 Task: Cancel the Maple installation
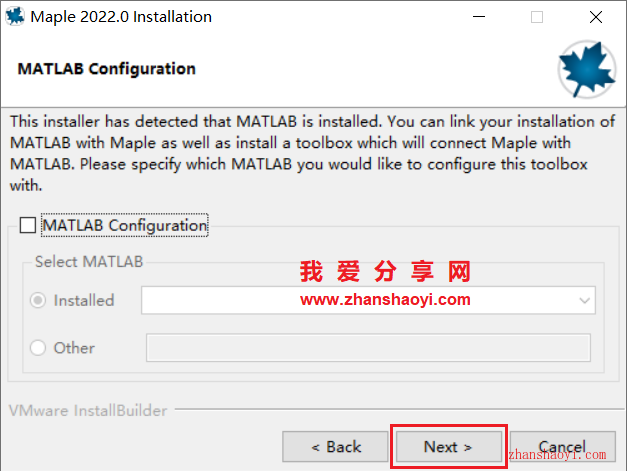[x=563, y=447]
